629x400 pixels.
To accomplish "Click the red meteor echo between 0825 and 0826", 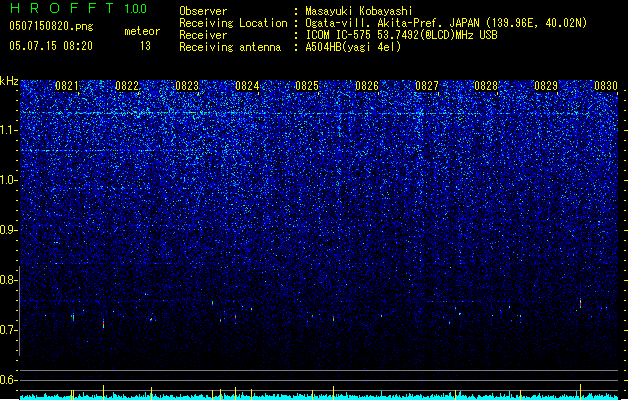I will [x=333, y=318].
